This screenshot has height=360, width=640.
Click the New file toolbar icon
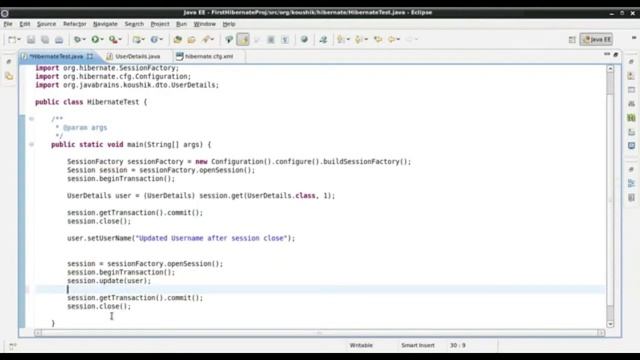(12, 40)
